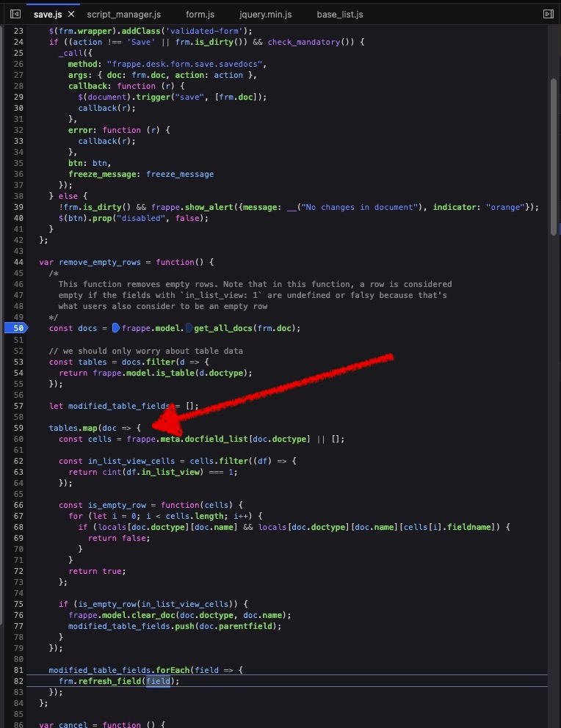The width and height of the screenshot is (561, 728).
Task: Set a breakpoint on line 24
Action: tap(18, 42)
